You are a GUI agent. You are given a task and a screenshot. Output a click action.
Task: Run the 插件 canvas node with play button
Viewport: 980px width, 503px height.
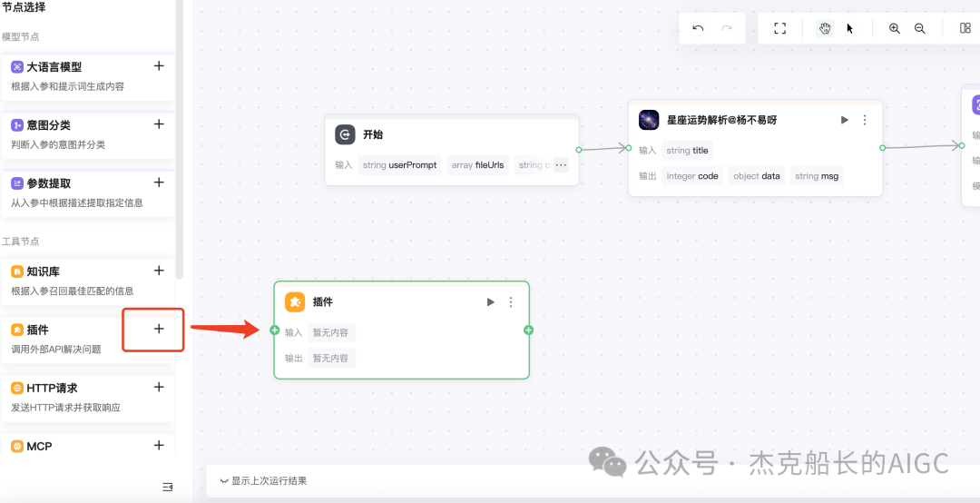click(x=491, y=302)
